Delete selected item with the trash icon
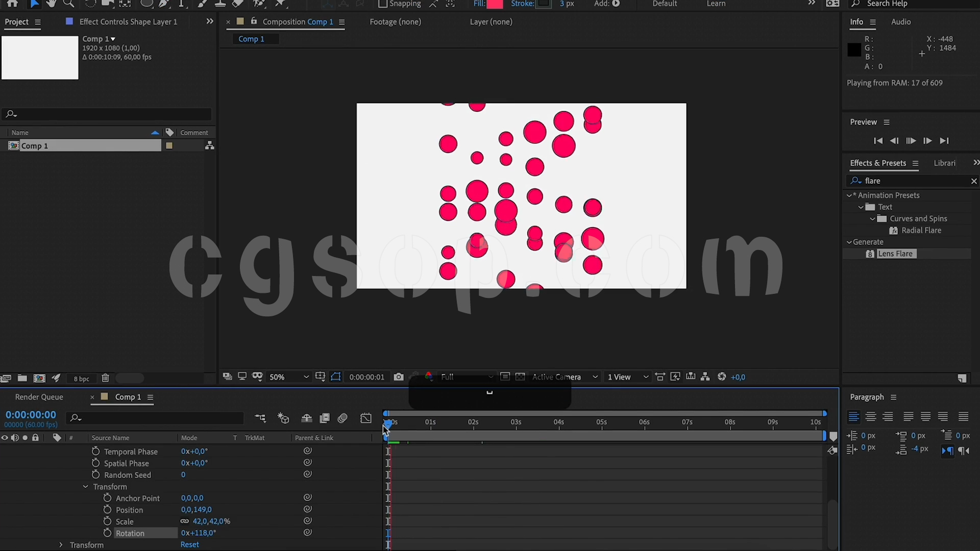Screen dimensions: 980x551 [105, 378]
